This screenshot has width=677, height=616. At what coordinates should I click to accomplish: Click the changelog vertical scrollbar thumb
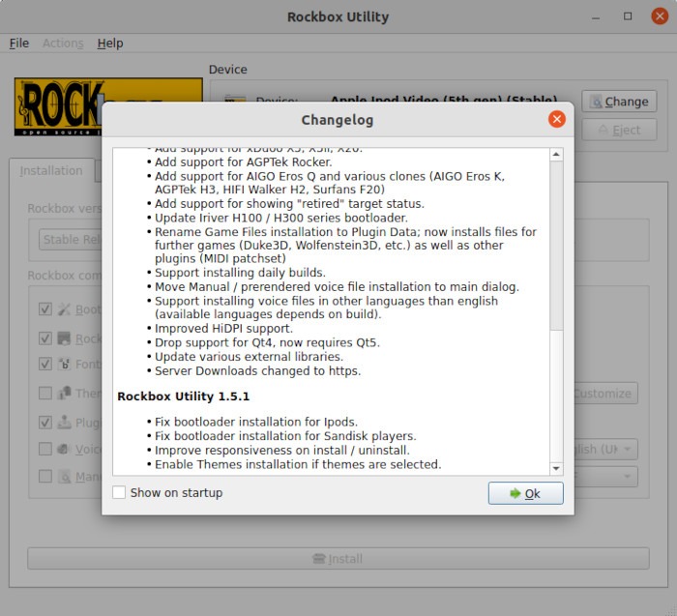pos(556,246)
